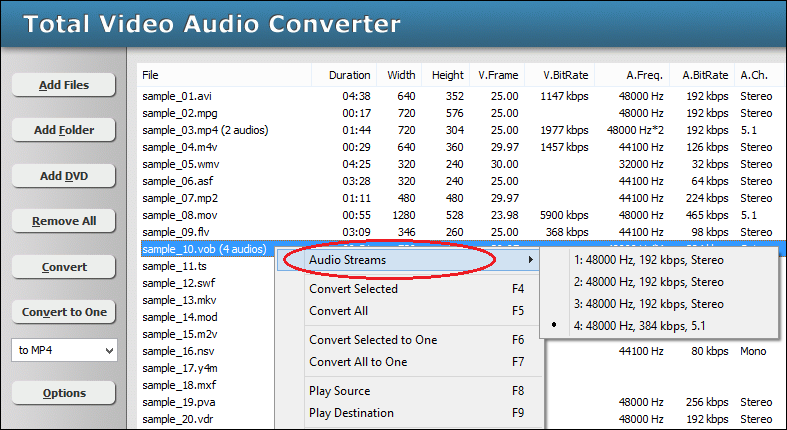The image size is (787, 430).
Task: Click 256 kbps audio bitrate cell
Action: tap(707, 402)
